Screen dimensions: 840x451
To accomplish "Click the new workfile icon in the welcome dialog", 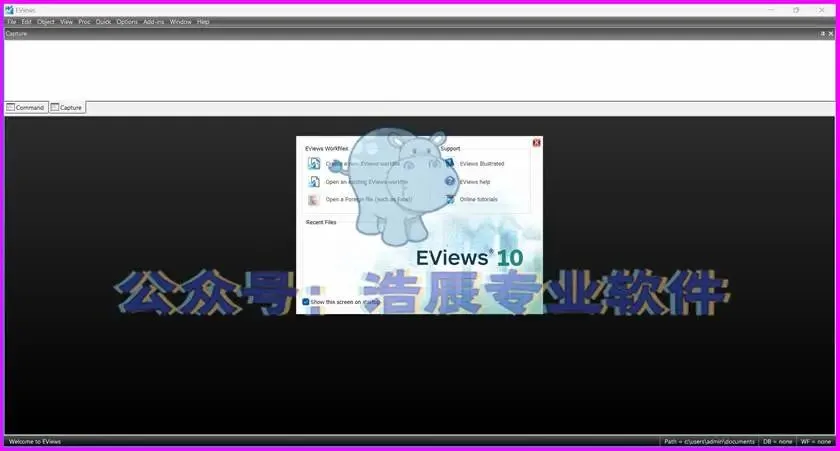I will [314, 163].
